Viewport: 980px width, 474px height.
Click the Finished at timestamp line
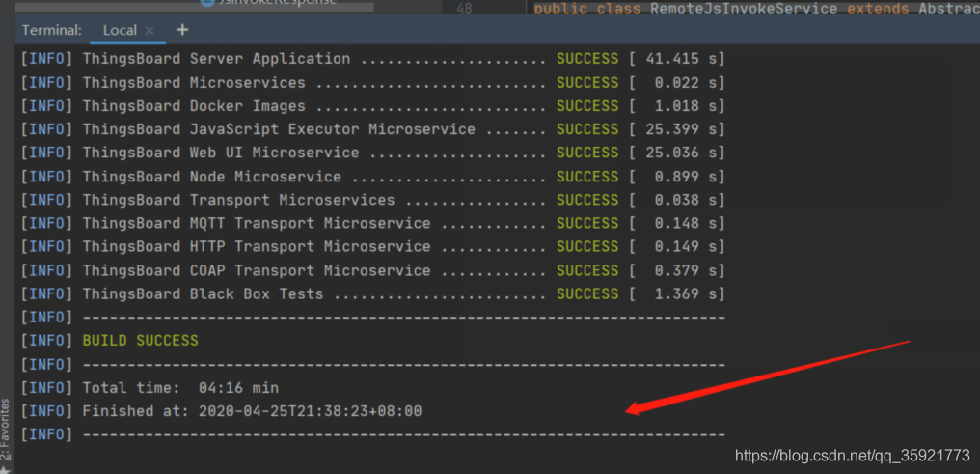[221, 411]
